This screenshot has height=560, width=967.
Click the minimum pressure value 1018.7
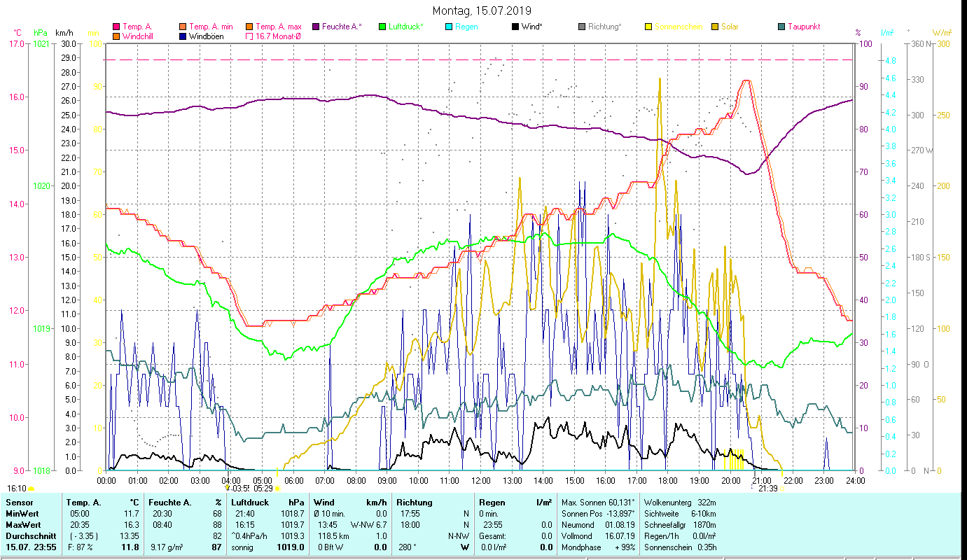coord(292,514)
